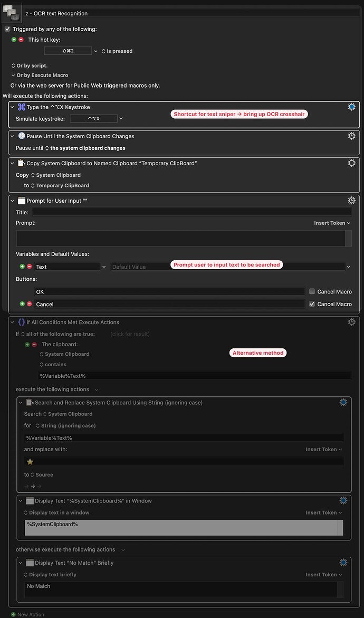Uncheck 'Triggered by any of the following'

click(7, 29)
